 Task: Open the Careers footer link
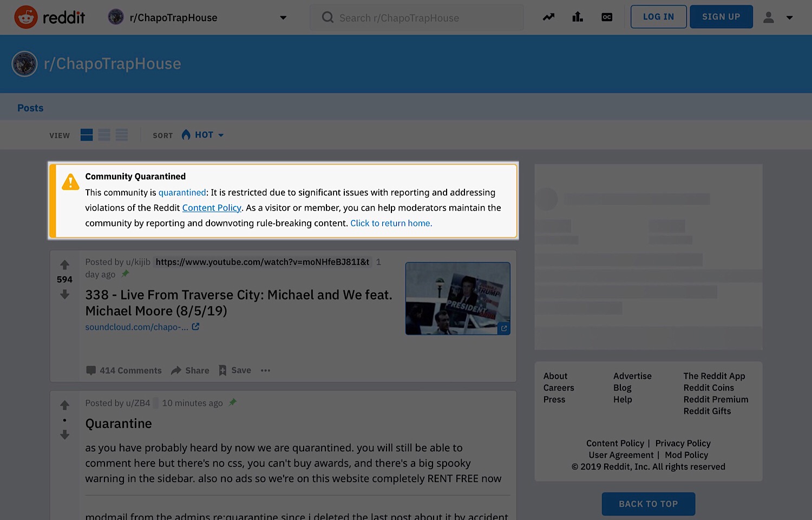point(559,388)
